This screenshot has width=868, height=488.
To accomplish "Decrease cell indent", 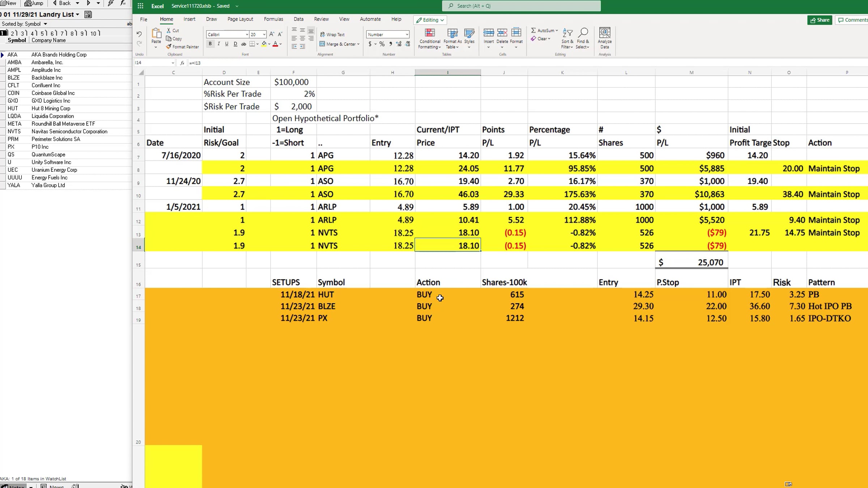I will tap(294, 47).
